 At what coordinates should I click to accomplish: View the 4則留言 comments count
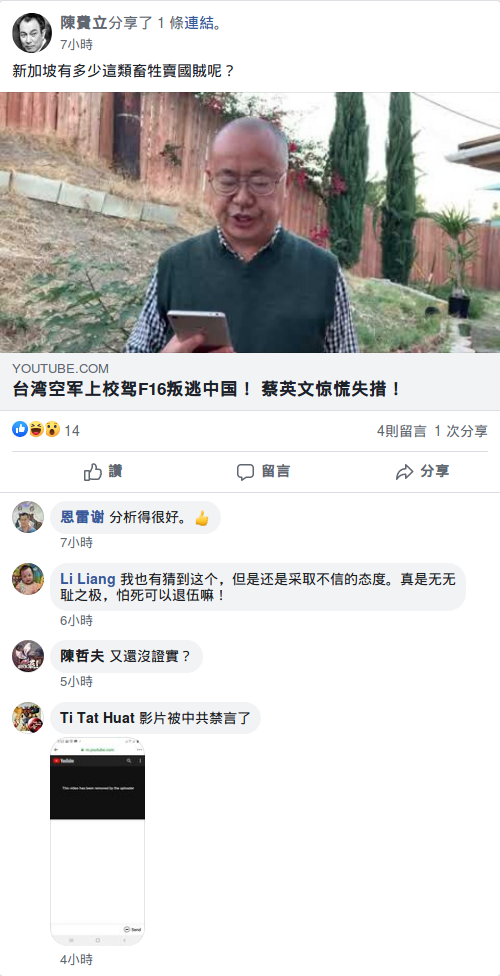tap(402, 431)
